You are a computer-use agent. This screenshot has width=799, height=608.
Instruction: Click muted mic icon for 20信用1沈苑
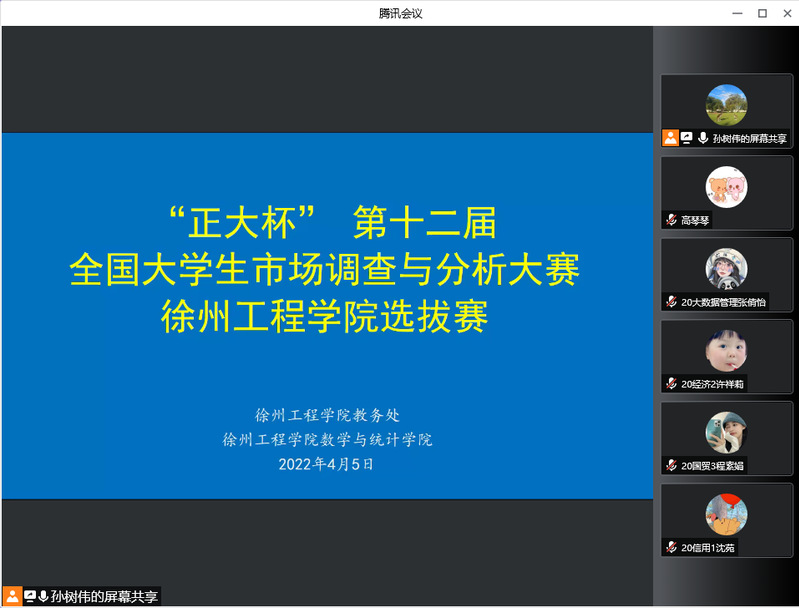[x=672, y=548]
